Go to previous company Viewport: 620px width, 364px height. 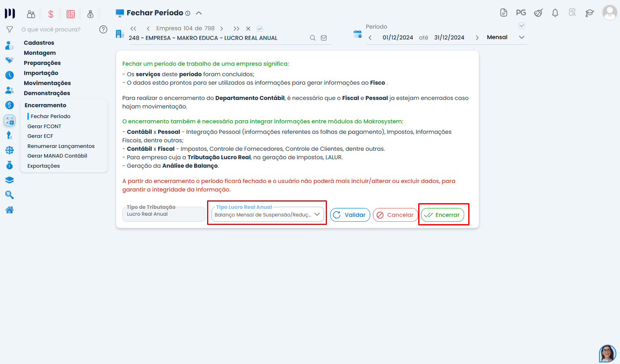tap(148, 29)
